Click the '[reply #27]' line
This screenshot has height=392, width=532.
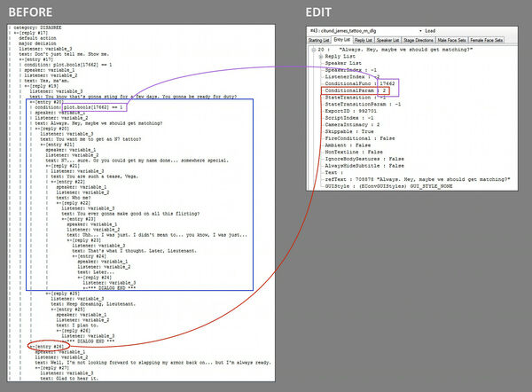pos(54,367)
